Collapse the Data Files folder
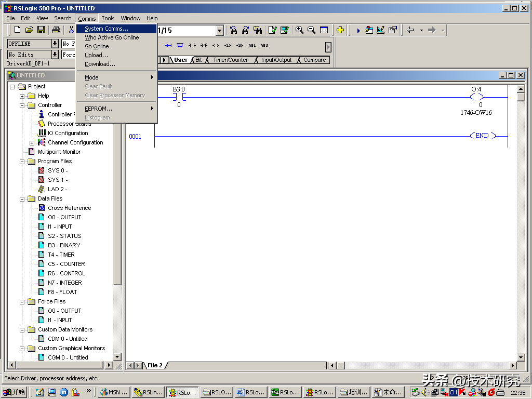 (22, 199)
